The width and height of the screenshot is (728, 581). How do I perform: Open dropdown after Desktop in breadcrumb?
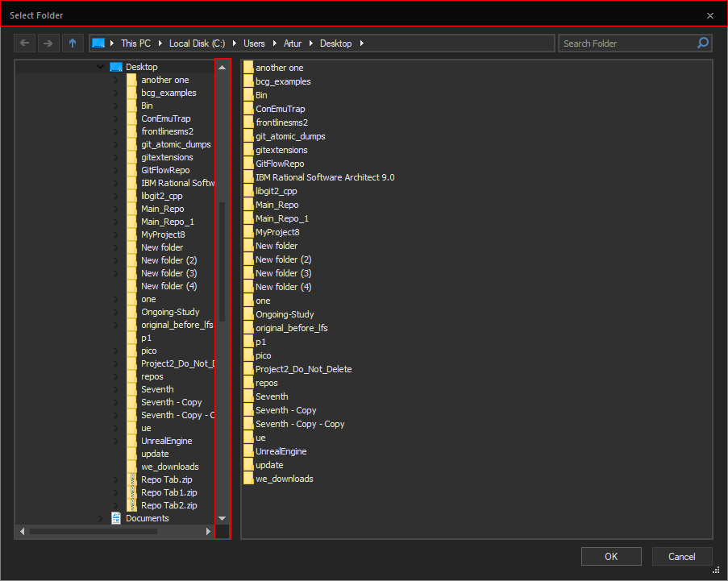coord(362,44)
